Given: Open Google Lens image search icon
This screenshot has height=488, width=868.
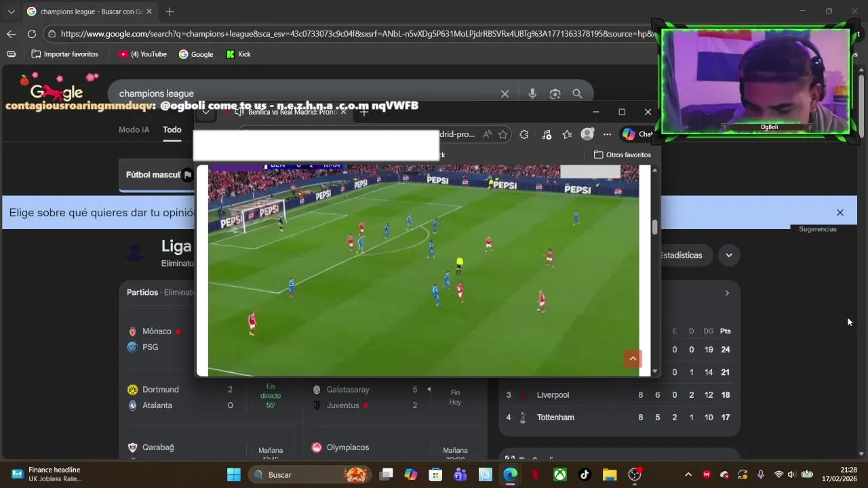Looking at the screenshot, I should tap(555, 94).
